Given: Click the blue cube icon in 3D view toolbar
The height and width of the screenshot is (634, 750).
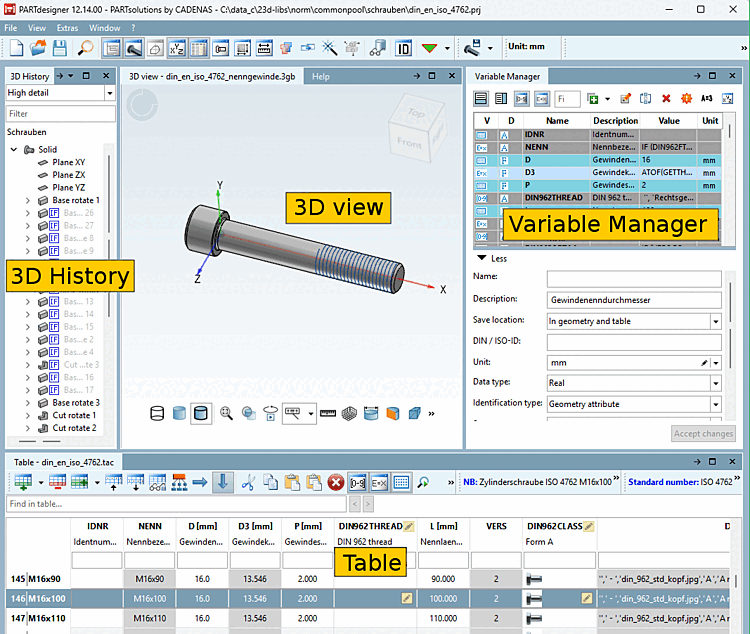Looking at the screenshot, I should point(415,413).
